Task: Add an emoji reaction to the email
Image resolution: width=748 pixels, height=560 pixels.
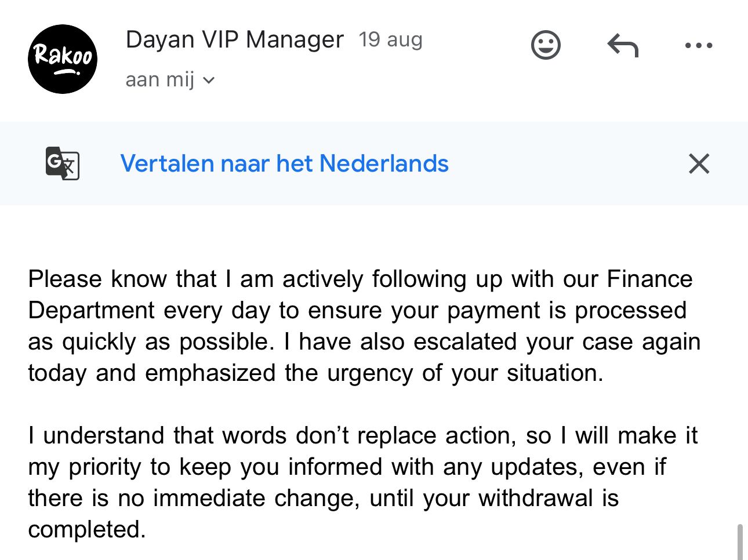Action: [546, 45]
